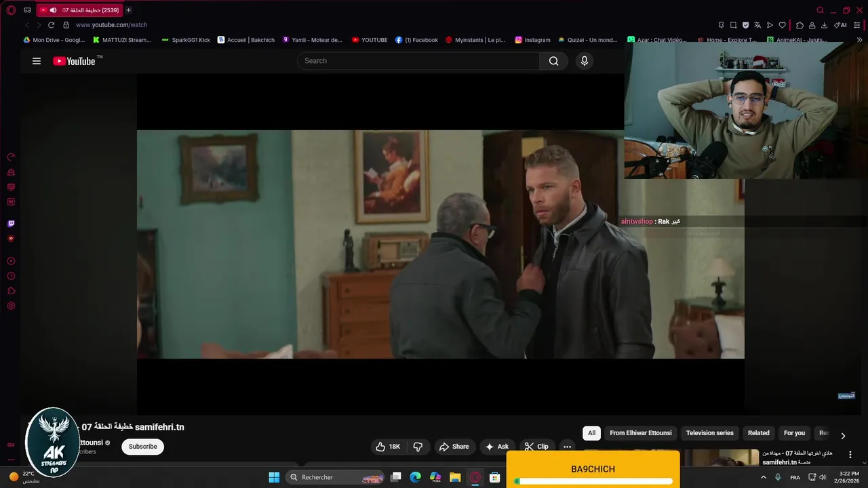Screen dimensions: 868x488
Task: Open the Windows Start menu
Action: coord(274,477)
